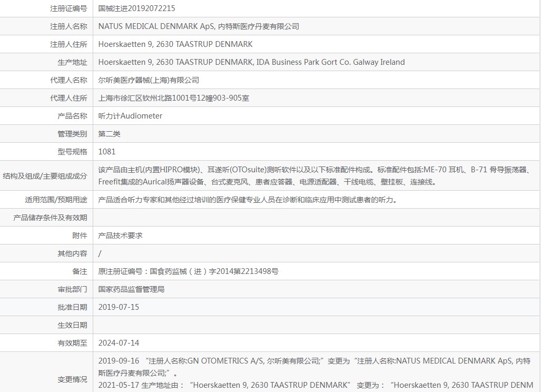Screen dimensions: 542x392
Task: Select approval date 2019-07-15
Action: coord(119,307)
